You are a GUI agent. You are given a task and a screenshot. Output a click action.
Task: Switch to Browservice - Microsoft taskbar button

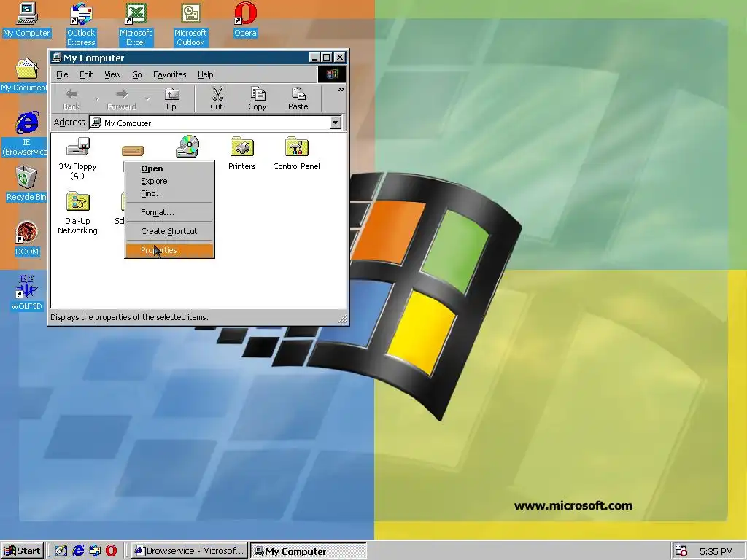(189, 551)
